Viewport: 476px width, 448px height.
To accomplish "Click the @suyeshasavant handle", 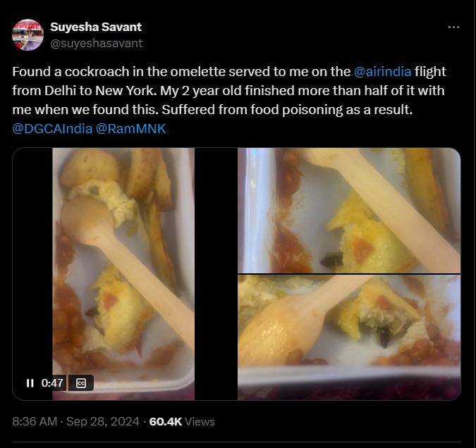I will pos(96,43).
